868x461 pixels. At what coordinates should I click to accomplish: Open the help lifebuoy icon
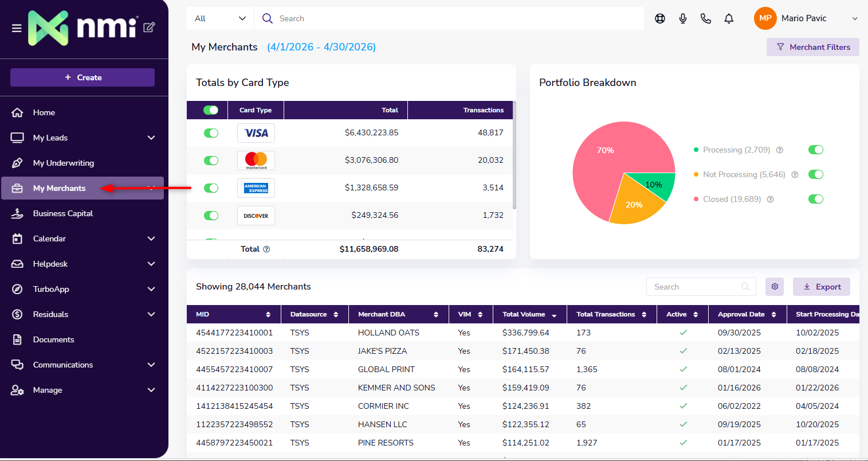(660, 18)
